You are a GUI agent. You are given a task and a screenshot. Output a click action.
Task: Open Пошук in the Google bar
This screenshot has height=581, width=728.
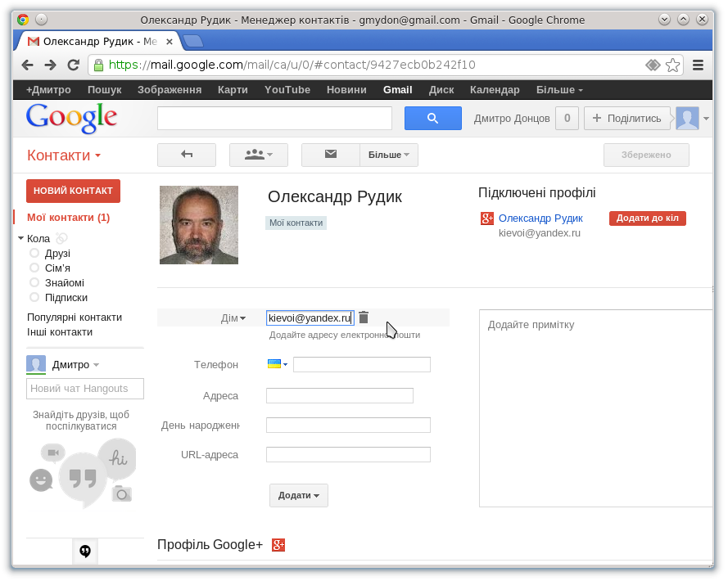(105, 90)
